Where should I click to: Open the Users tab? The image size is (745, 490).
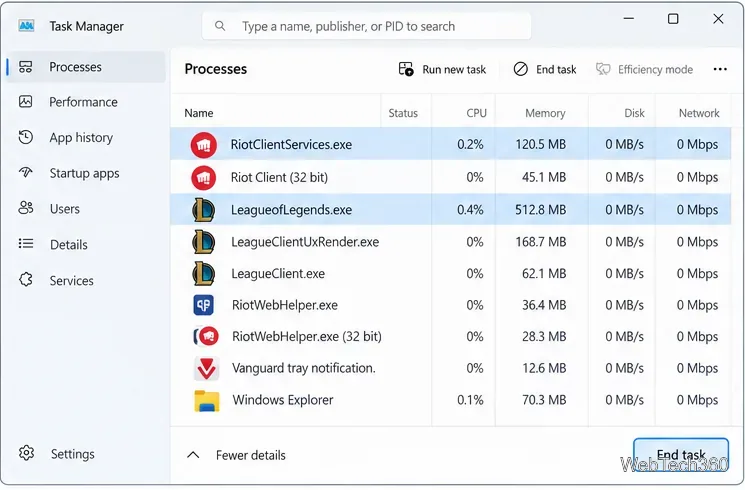65,209
